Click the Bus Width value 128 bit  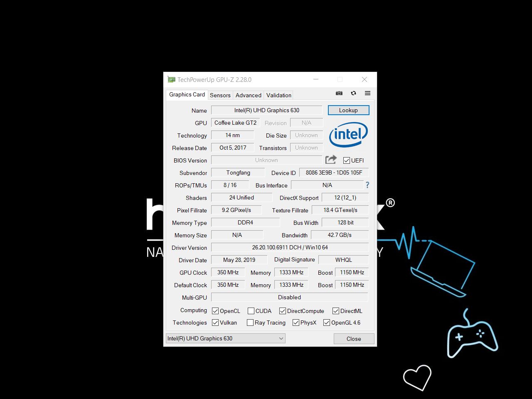345,222
